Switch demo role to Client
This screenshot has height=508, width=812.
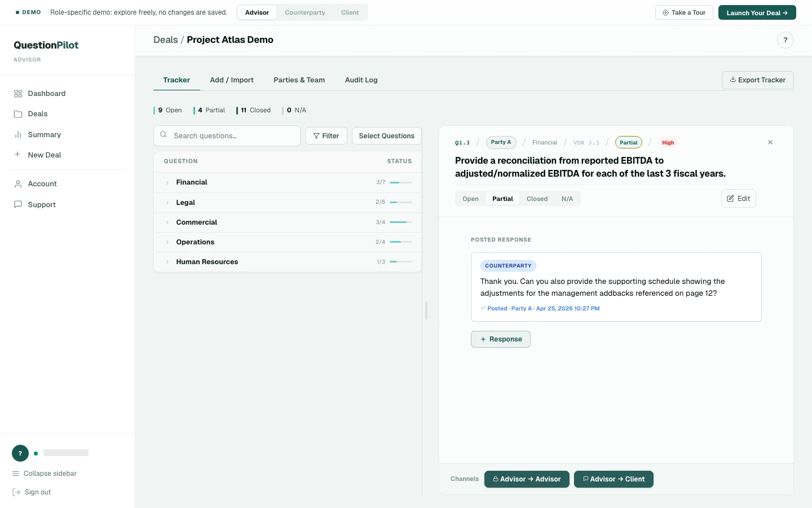[350, 12]
